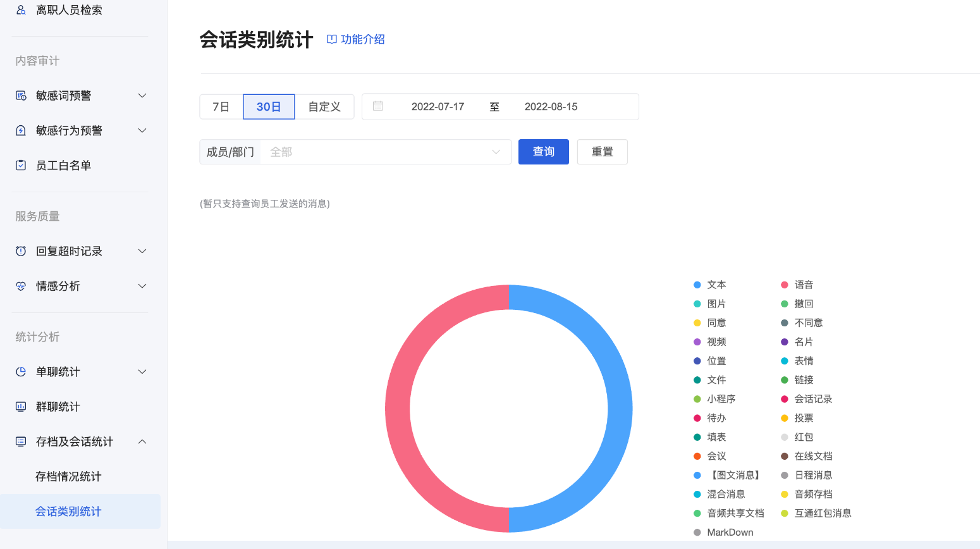The image size is (980, 549).
Task: Expand the 情感分析 chevron
Action: click(142, 286)
